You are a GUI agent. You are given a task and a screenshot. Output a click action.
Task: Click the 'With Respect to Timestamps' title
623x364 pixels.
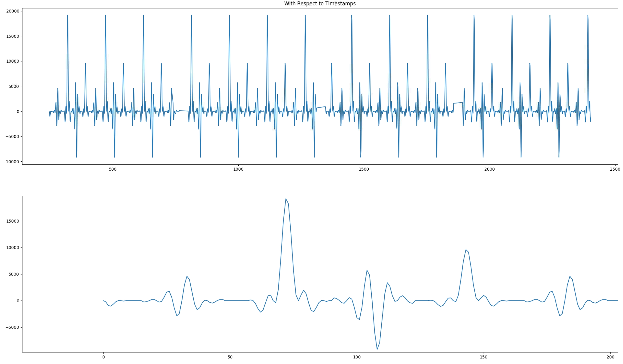320,4
